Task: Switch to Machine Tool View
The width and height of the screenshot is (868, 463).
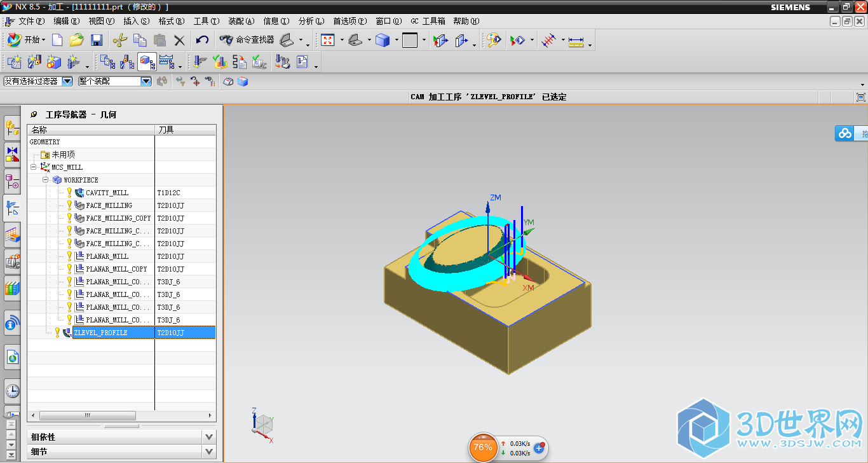Action: (127, 62)
